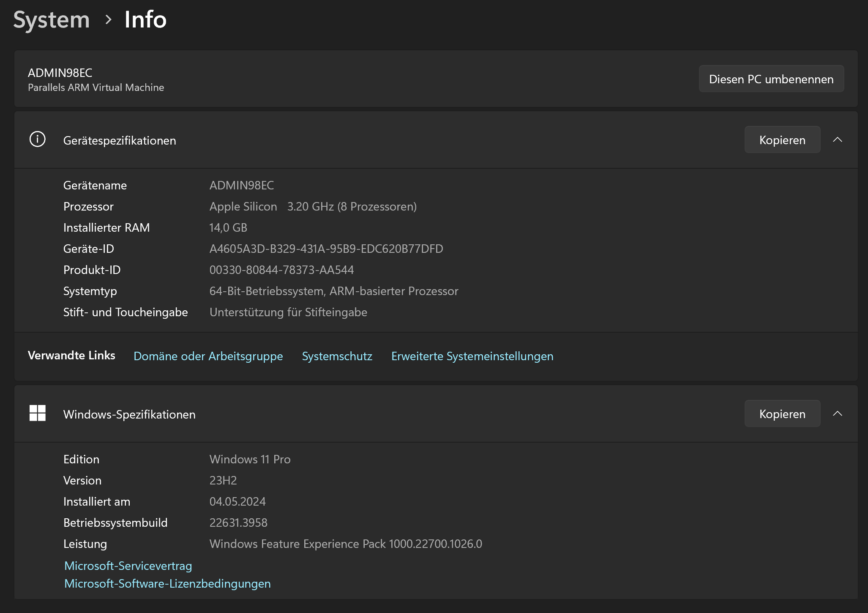Open the Microsoft-Servicevertrag link
Screen dimensions: 868x613
(128, 566)
